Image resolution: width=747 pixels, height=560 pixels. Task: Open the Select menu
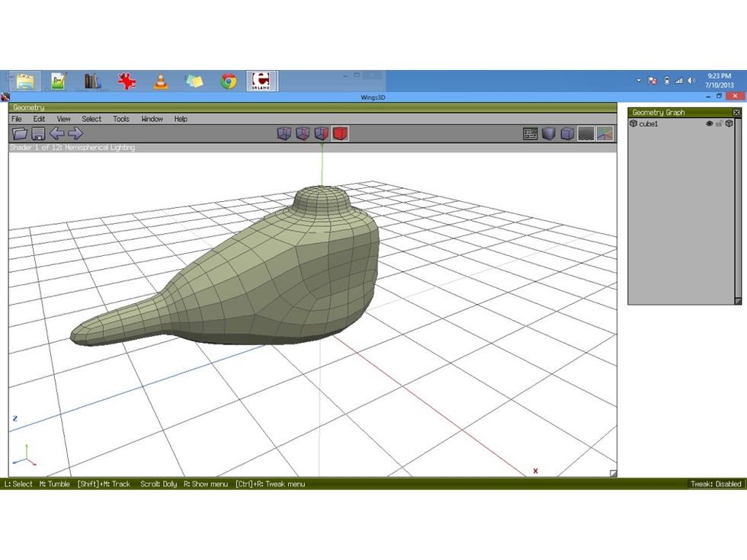[91, 119]
